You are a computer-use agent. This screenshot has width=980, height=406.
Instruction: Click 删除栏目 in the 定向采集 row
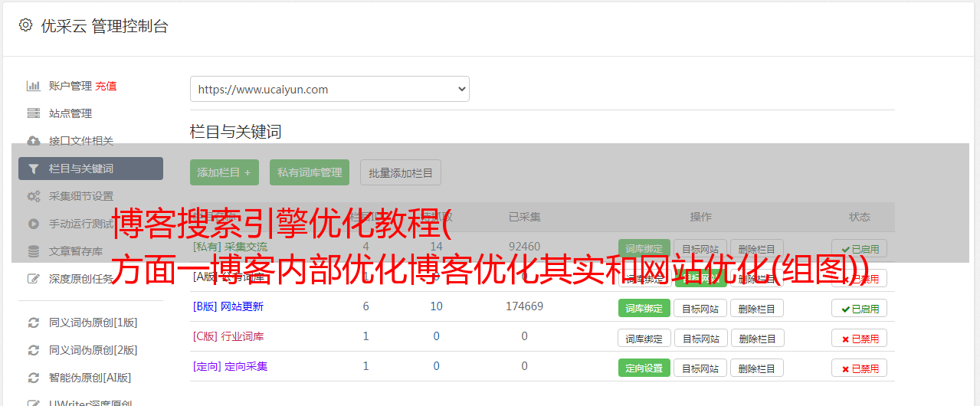point(757,368)
